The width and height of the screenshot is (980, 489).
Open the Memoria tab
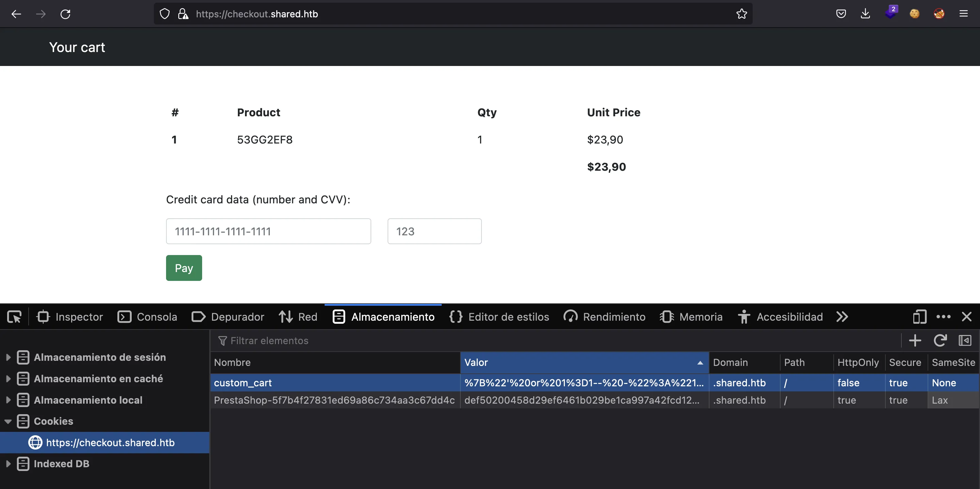point(691,317)
